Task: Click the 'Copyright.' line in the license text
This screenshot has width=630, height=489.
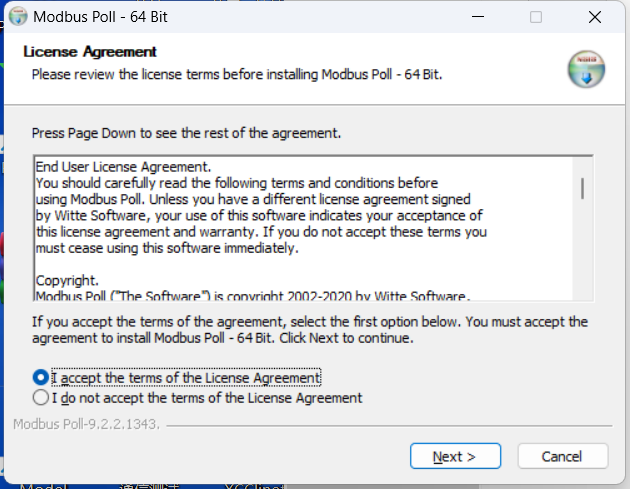Action: tap(67, 280)
